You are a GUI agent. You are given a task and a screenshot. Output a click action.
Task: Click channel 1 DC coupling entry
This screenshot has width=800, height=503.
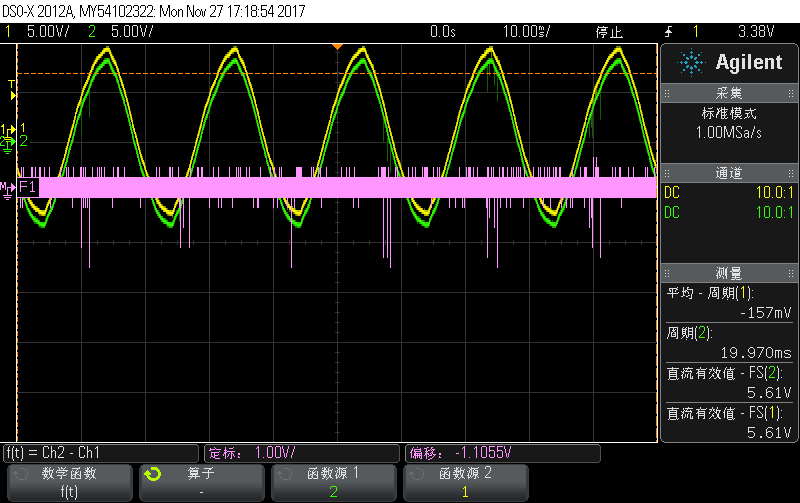(729, 192)
